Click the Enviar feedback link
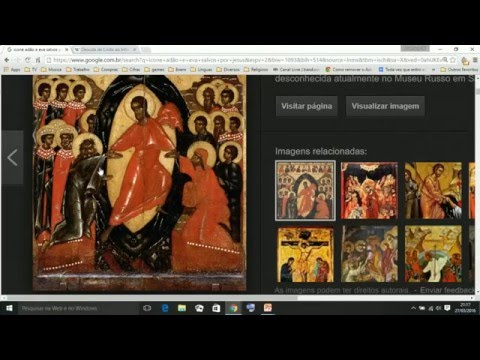 click(447, 290)
